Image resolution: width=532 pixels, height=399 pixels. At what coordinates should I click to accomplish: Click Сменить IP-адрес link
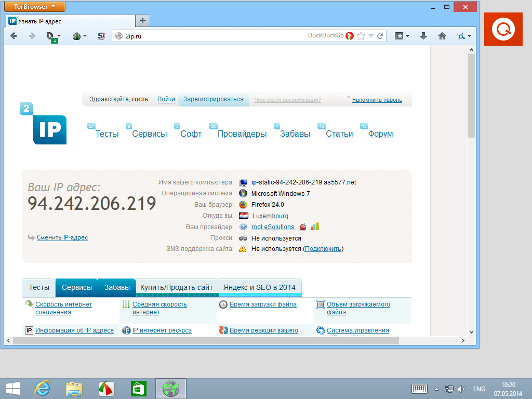(x=62, y=237)
